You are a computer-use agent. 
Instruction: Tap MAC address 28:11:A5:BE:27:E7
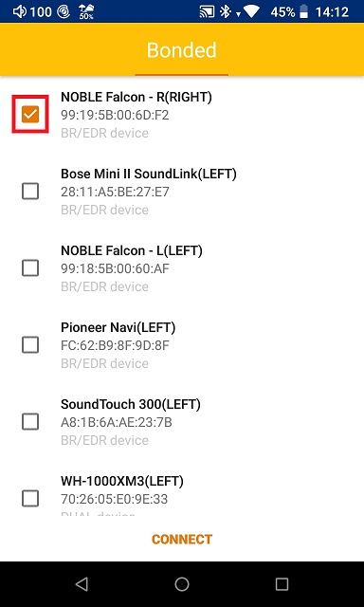coord(115,192)
